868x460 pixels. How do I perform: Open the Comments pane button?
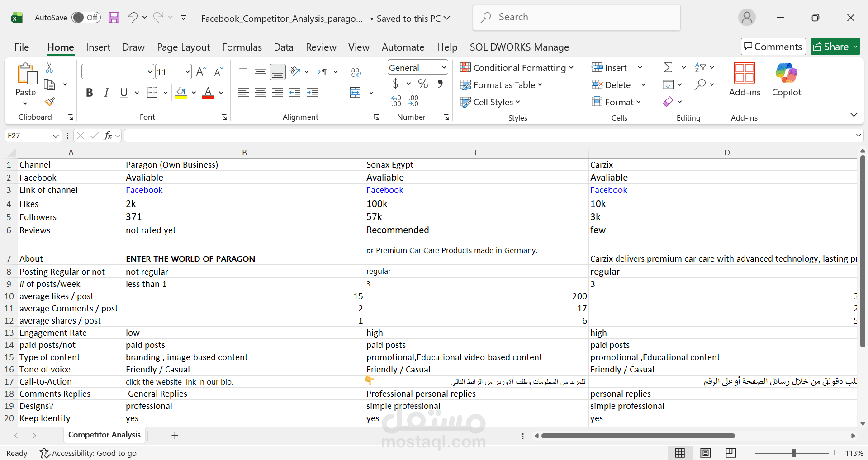773,47
